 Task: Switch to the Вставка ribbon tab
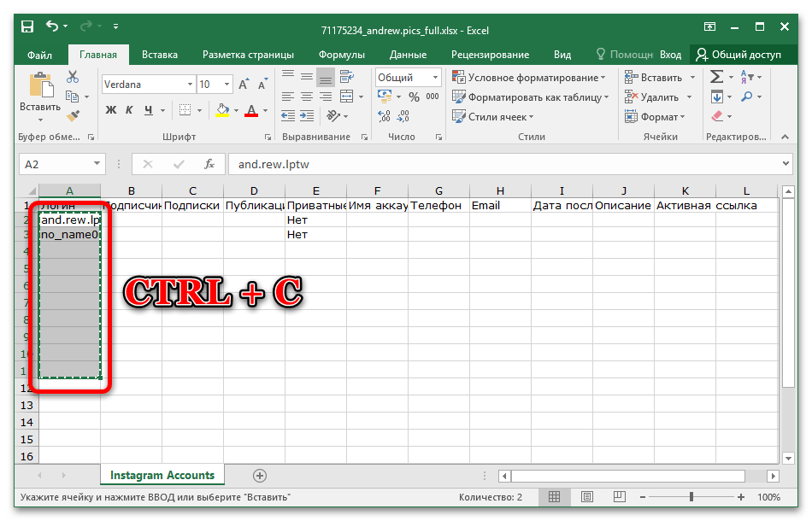(x=160, y=55)
